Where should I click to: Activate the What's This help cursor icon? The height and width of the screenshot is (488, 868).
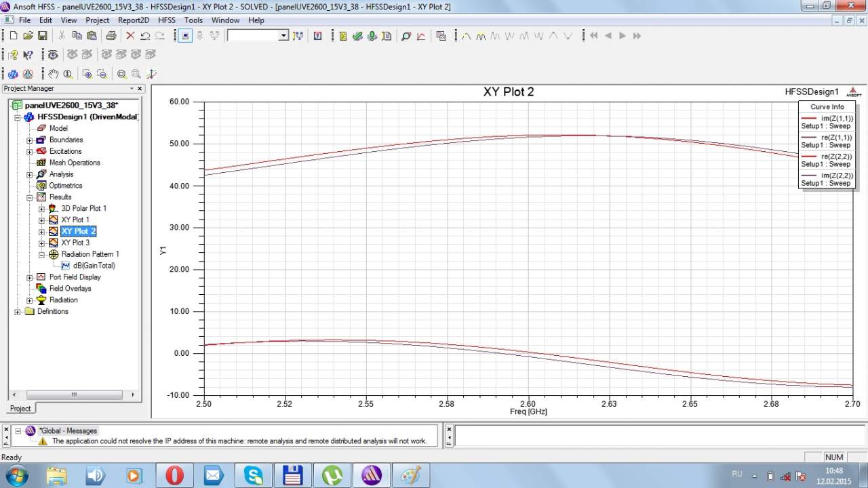28,55
